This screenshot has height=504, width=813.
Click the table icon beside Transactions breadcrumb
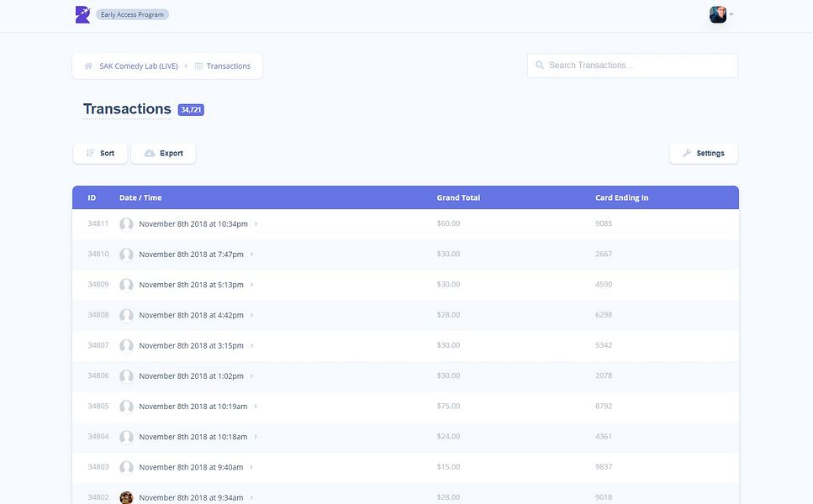coord(198,66)
